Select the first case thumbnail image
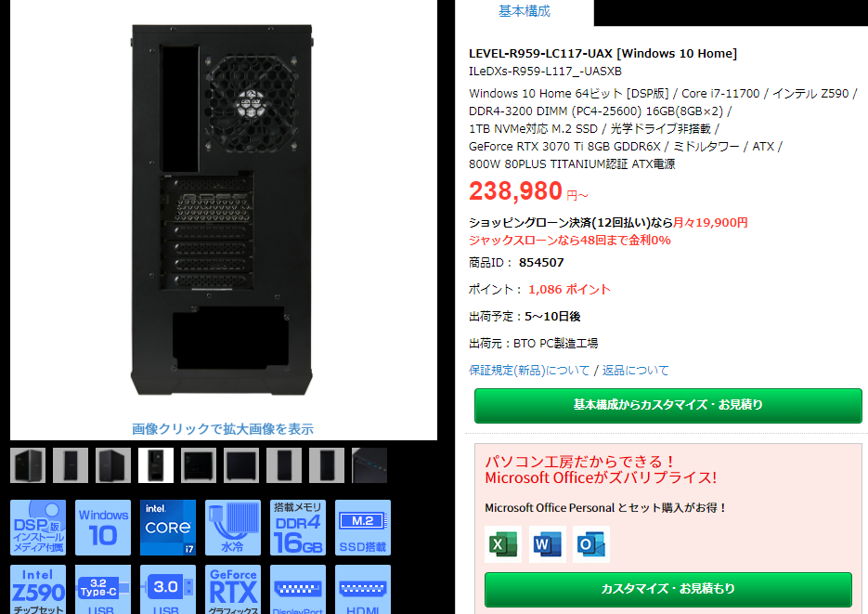The height and width of the screenshot is (614, 868). [x=28, y=465]
